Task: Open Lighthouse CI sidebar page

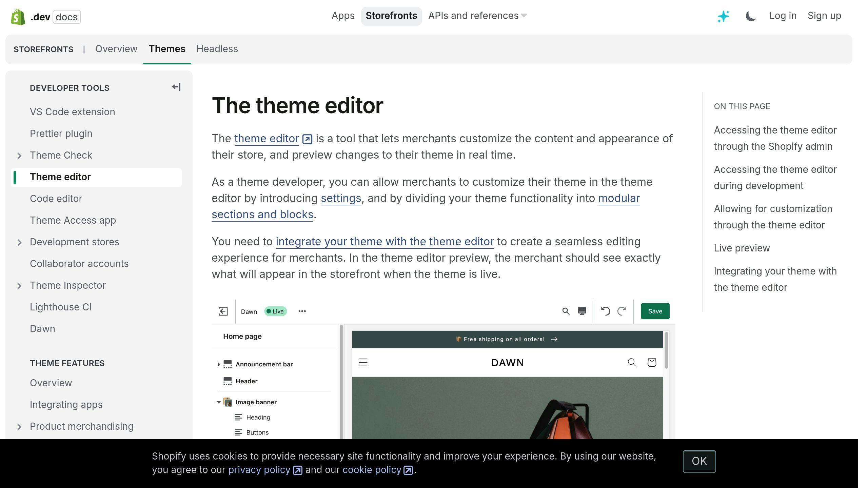Action: pos(60,307)
